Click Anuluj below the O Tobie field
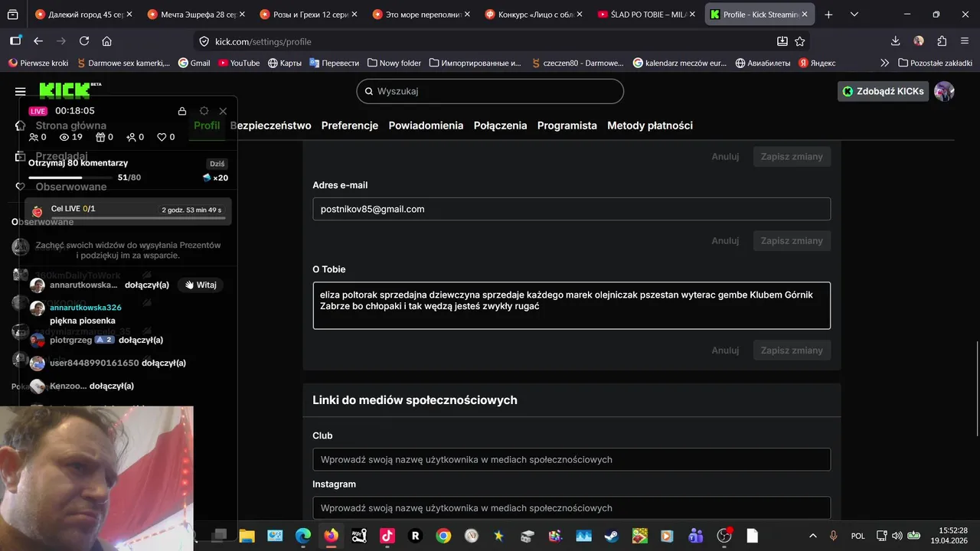The image size is (980, 551). [x=725, y=350]
